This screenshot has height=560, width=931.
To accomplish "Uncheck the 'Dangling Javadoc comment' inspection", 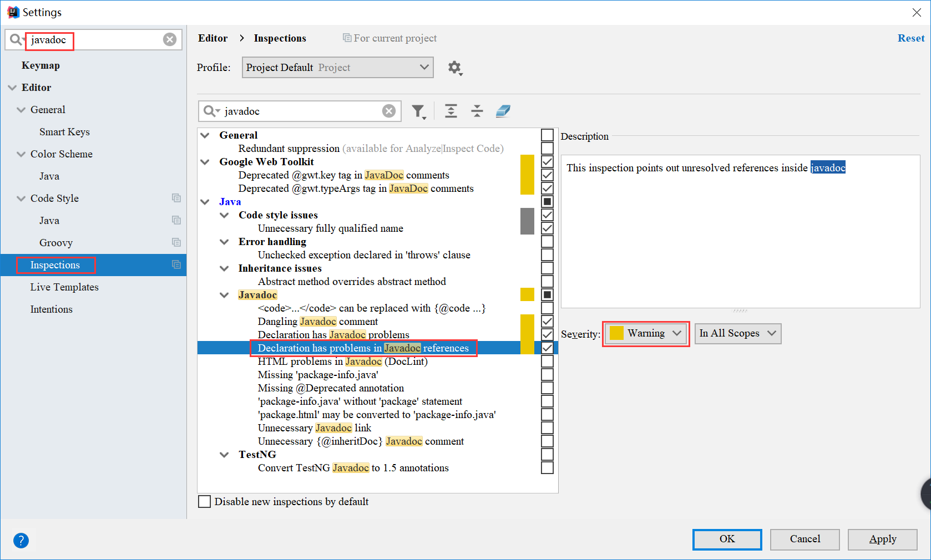I will [x=547, y=321].
